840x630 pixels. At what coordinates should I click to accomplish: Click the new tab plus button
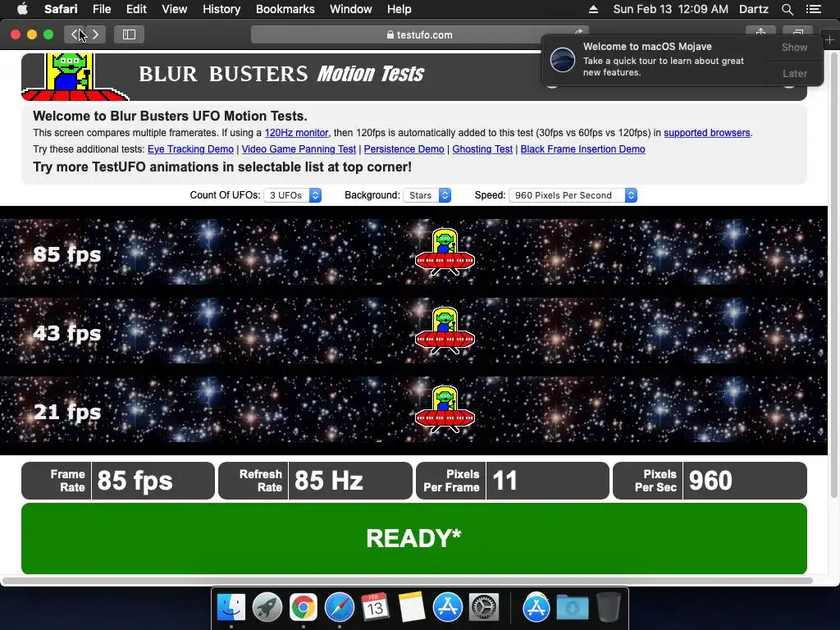(830, 39)
